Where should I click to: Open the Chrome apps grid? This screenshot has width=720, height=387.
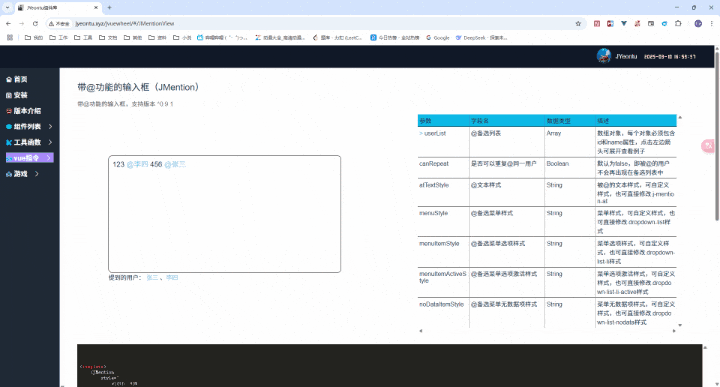pos(10,38)
